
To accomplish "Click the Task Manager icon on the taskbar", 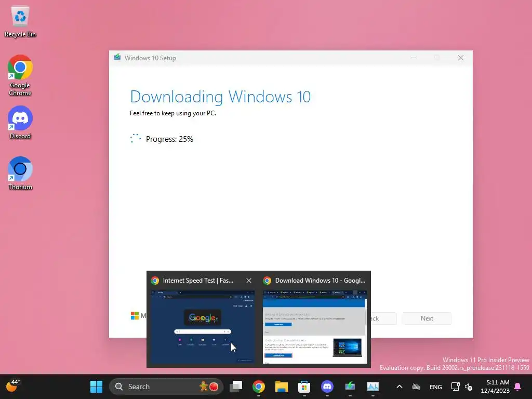I will pos(373,387).
